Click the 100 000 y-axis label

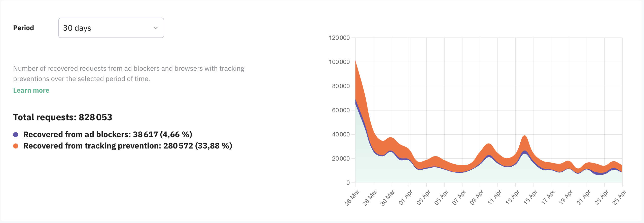339,62
